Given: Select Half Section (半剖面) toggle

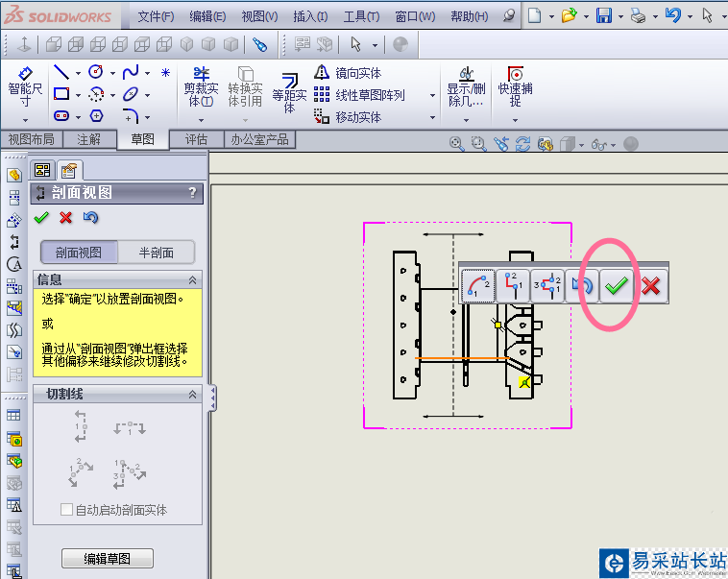Looking at the screenshot, I should click(156, 253).
